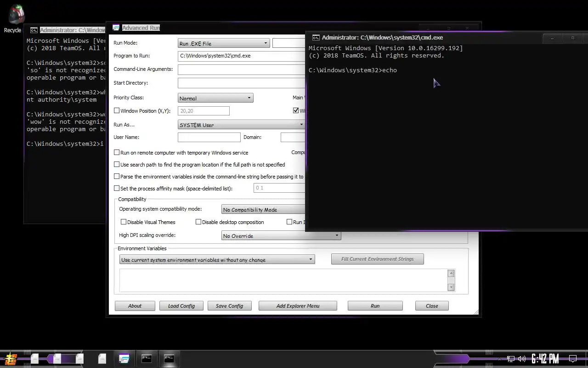Click the Save Config button
The width and height of the screenshot is (588, 368).
click(x=229, y=306)
